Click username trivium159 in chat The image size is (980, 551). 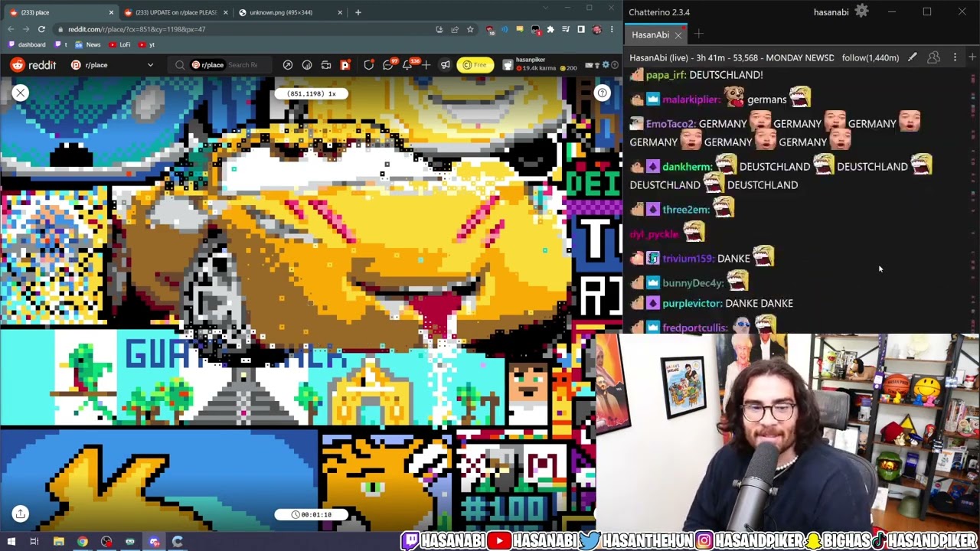coord(688,259)
